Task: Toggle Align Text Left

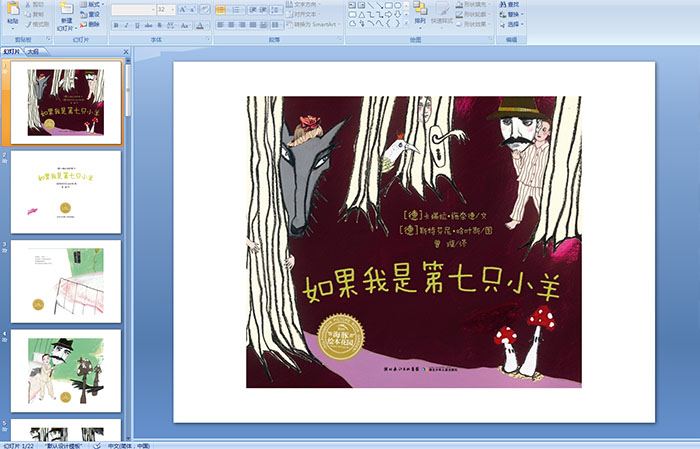Action: point(220,25)
